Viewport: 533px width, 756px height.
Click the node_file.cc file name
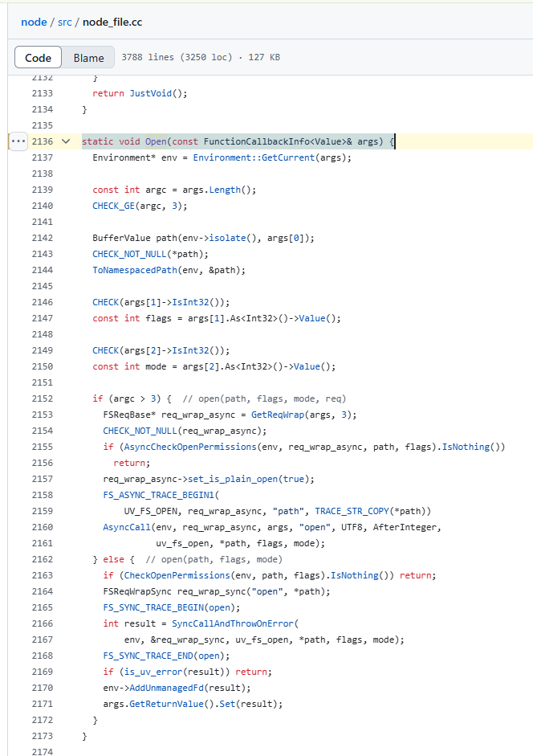(112, 22)
